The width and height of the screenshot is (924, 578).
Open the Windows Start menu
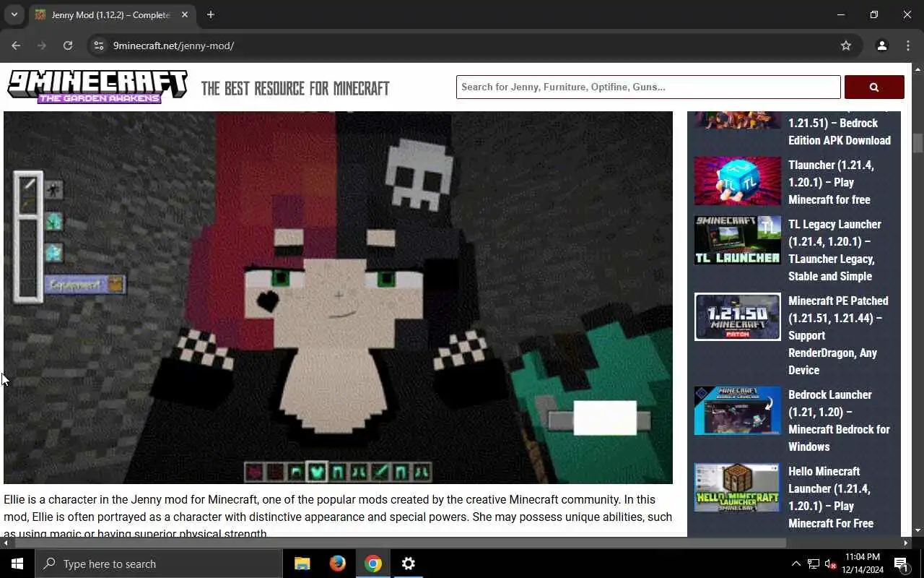17,564
